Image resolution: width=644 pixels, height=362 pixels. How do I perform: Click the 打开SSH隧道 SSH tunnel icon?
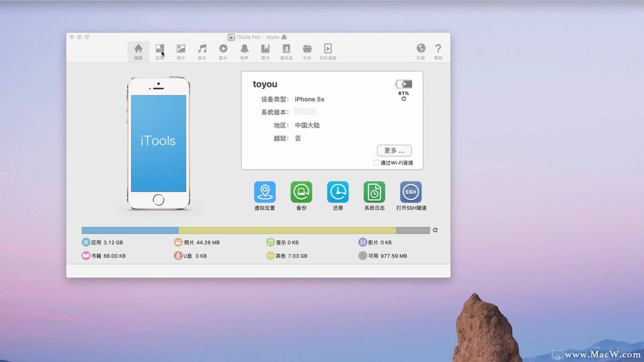[411, 192]
